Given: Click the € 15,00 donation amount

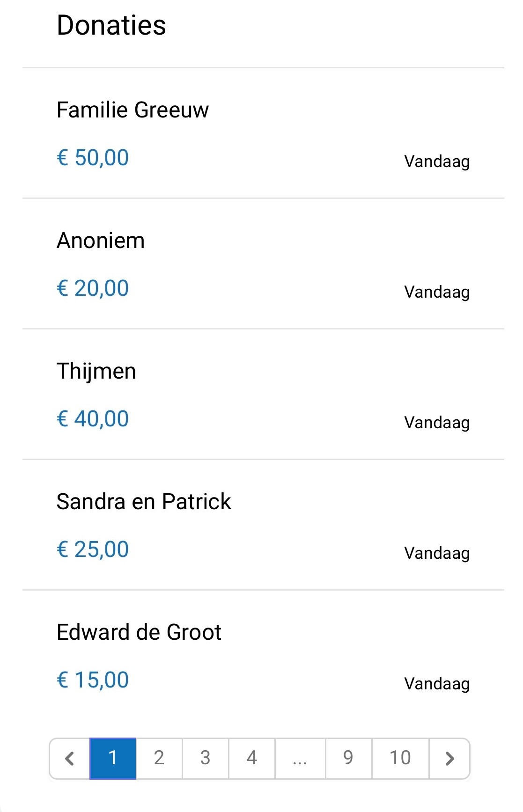Looking at the screenshot, I should [93, 680].
